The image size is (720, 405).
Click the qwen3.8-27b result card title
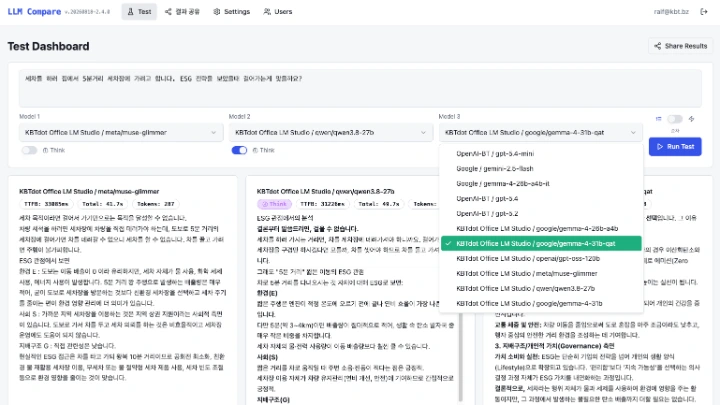326,191
